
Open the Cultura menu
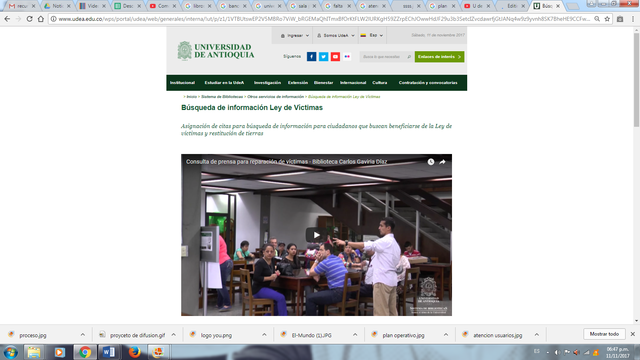380,83
